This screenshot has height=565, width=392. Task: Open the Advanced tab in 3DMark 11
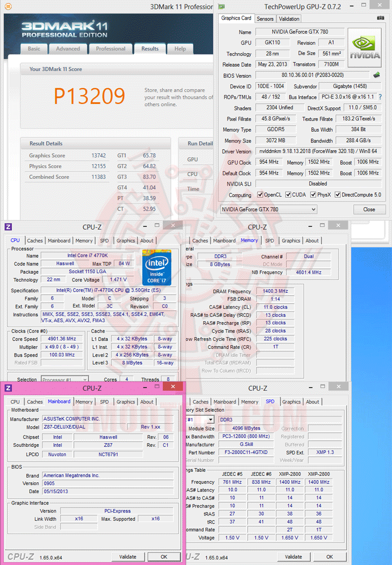click(68, 48)
